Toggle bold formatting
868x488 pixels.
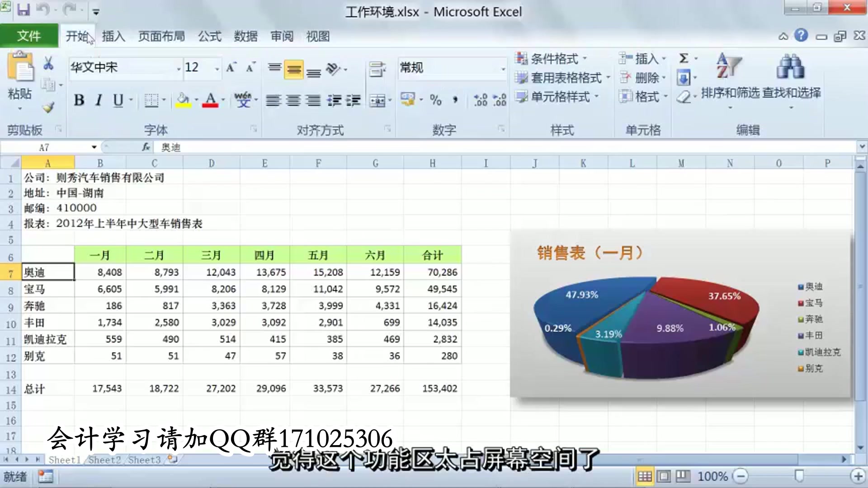click(x=80, y=100)
